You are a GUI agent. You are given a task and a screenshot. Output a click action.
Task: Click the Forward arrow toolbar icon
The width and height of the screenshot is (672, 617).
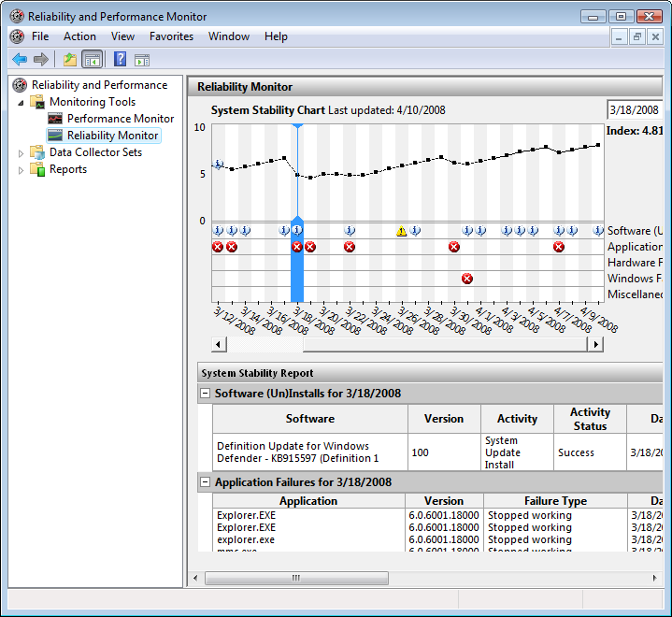pos(41,59)
